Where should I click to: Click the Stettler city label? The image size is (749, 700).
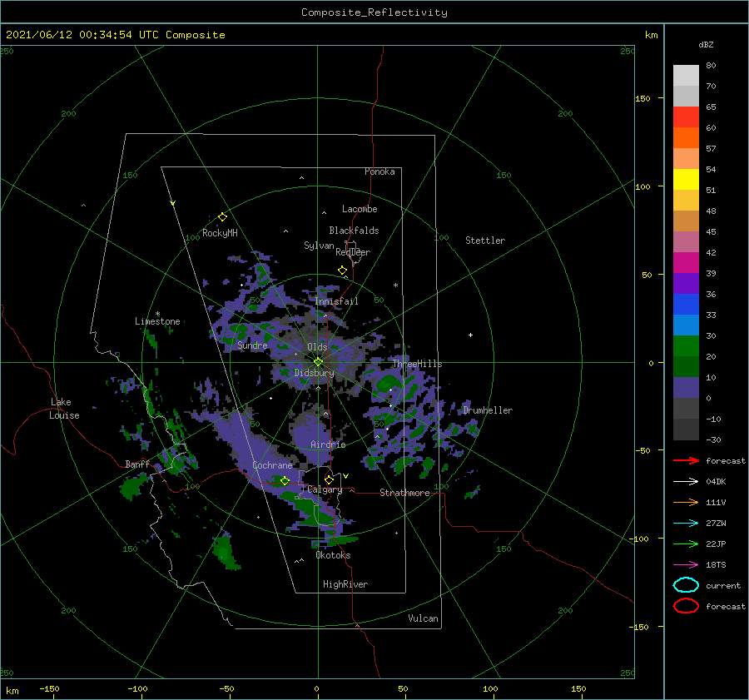tap(485, 241)
